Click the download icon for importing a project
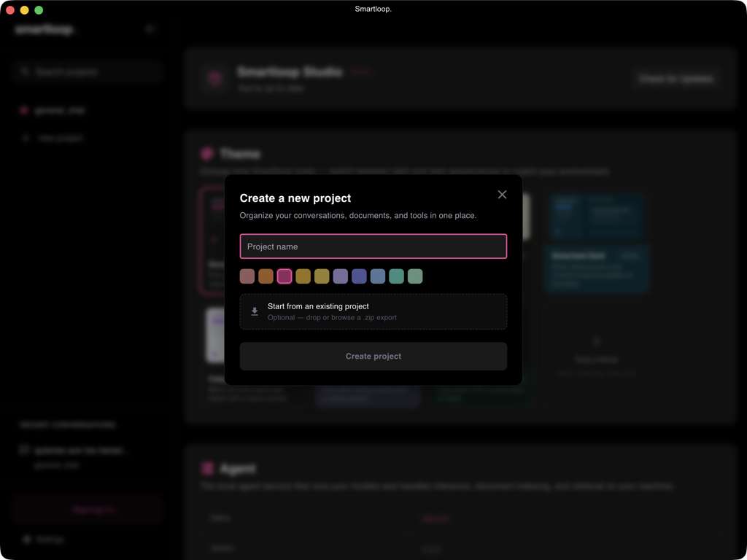 point(255,311)
